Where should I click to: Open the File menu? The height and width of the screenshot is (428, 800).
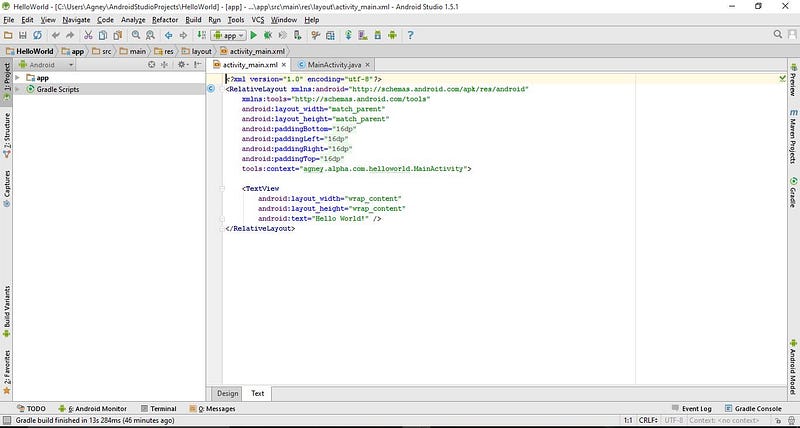click(9, 20)
